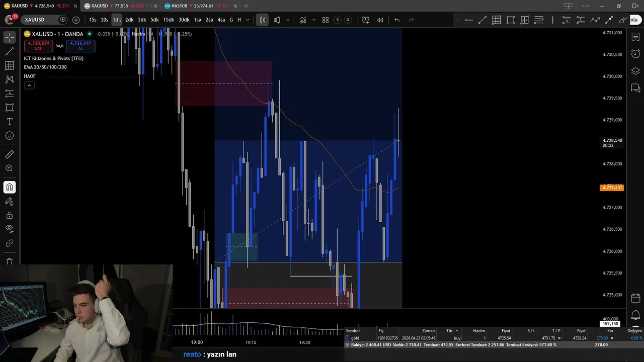Select the 15dk interval
The height and width of the screenshot is (362, 644).
169,20
